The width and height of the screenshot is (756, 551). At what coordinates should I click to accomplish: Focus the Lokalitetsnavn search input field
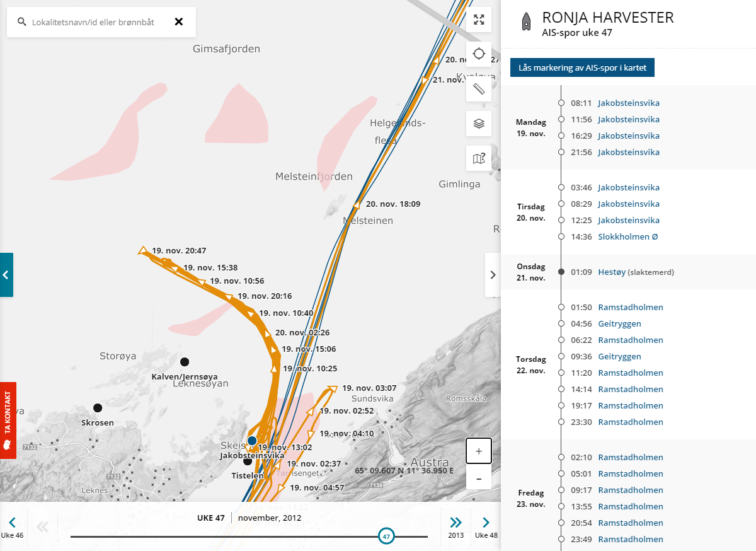(93, 22)
